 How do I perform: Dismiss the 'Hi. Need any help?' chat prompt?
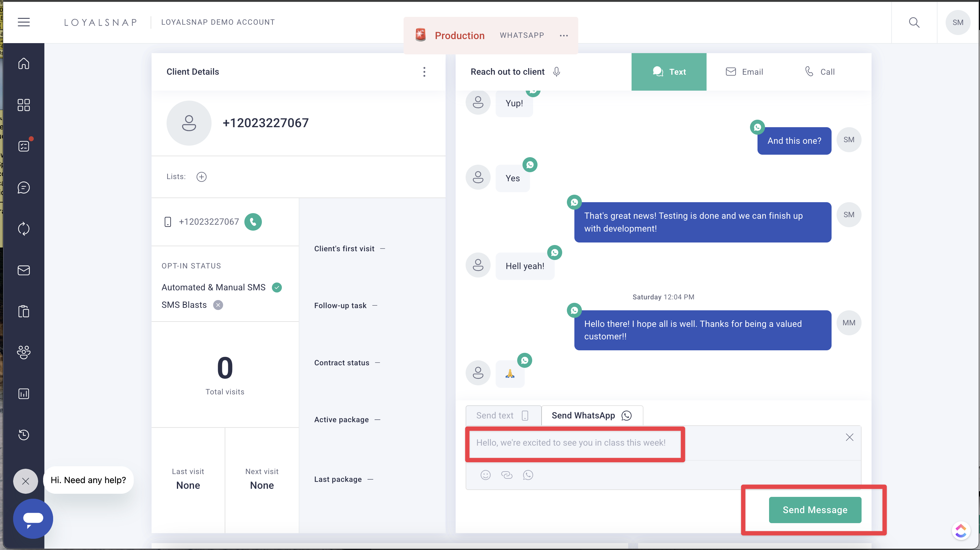[x=26, y=481]
